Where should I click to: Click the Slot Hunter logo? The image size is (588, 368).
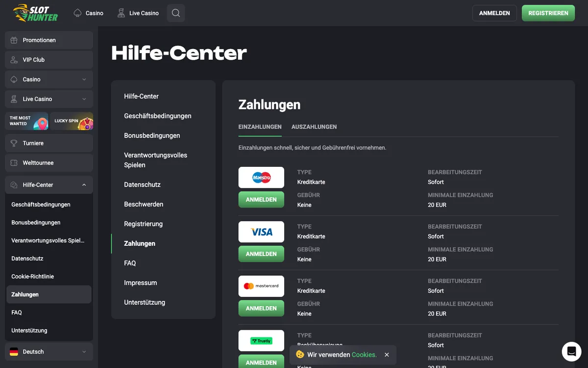pyautogui.click(x=35, y=13)
